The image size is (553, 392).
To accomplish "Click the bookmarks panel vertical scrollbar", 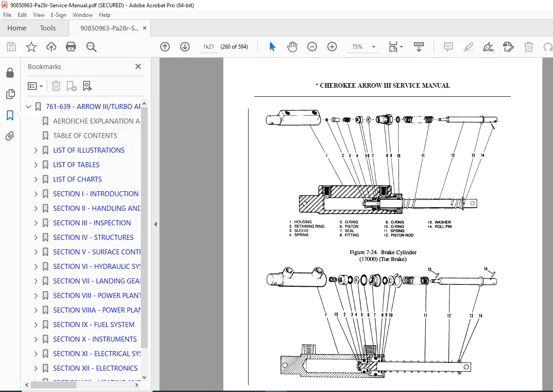I will tap(144, 227).
